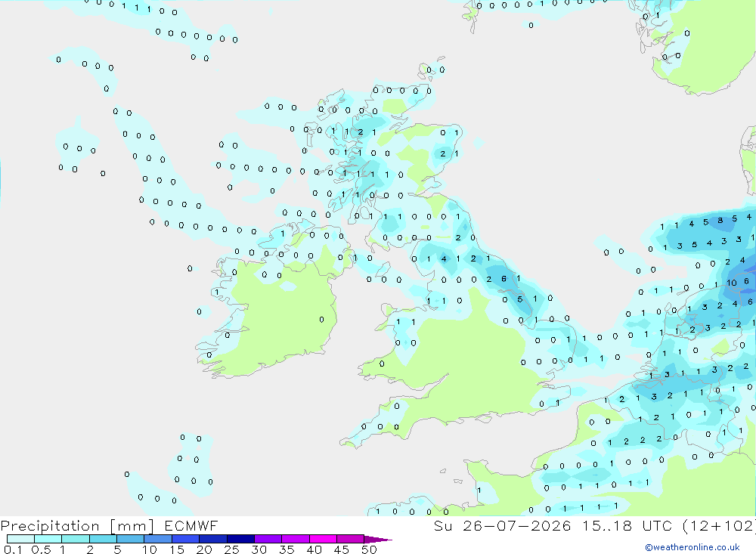Click the '50' legend scale label

coord(369,549)
